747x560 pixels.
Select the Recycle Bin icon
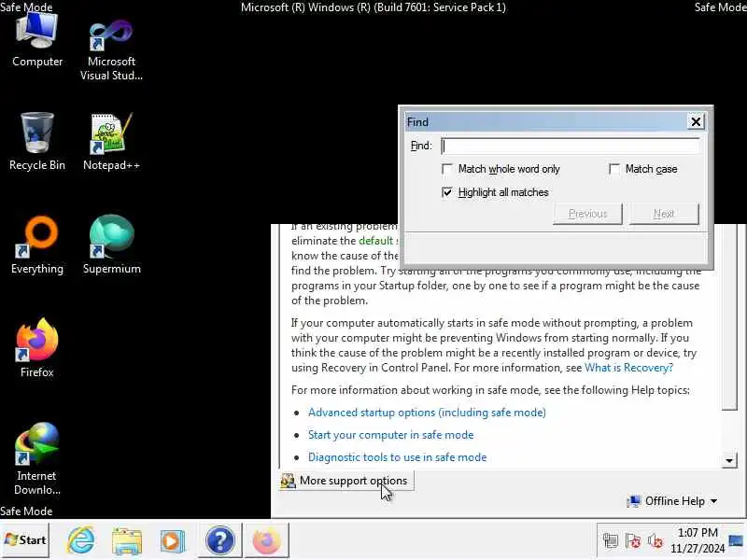click(x=37, y=142)
